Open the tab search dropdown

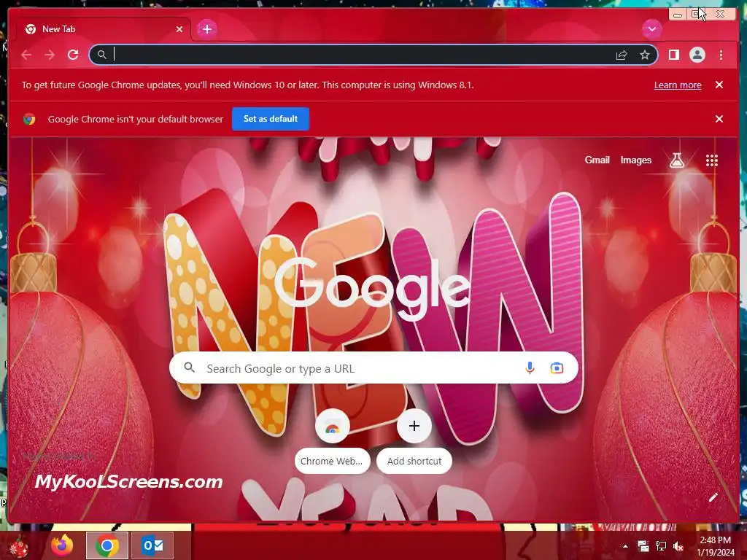point(651,29)
